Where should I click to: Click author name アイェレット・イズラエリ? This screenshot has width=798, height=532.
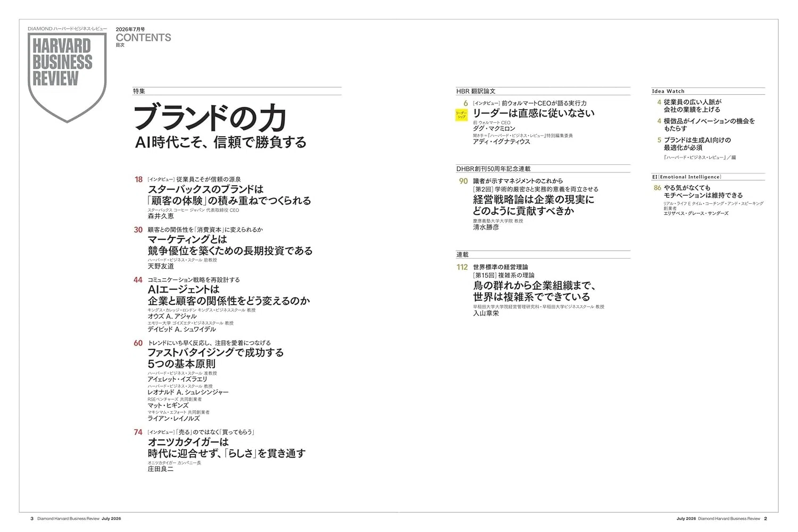point(177,379)
